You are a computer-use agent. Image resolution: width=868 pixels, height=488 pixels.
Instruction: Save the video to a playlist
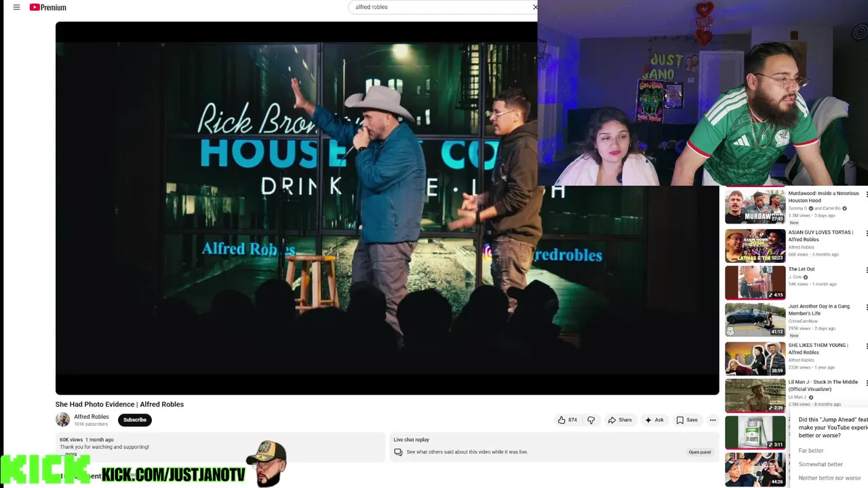[x=686, y=420]
